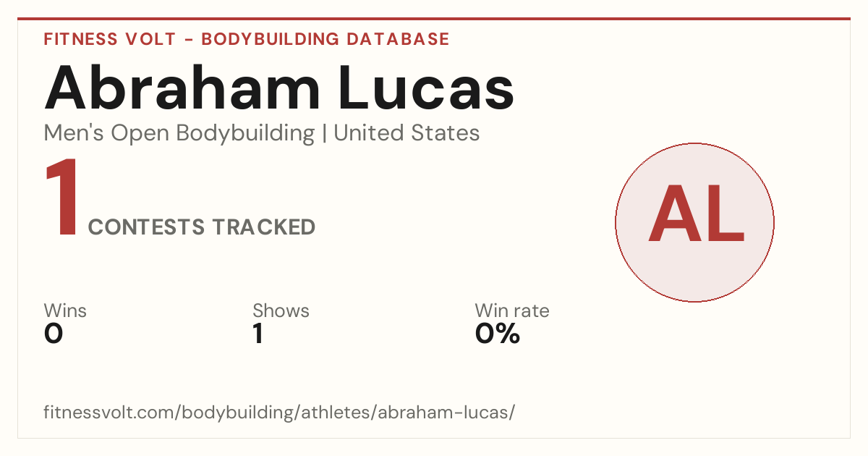Click the AL initials avatar circle
Screen dimensions: 868x456
pos(694,222)
